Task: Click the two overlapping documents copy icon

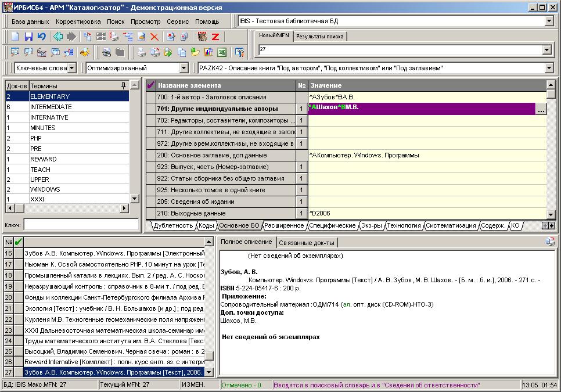Action: coord(182,52)
